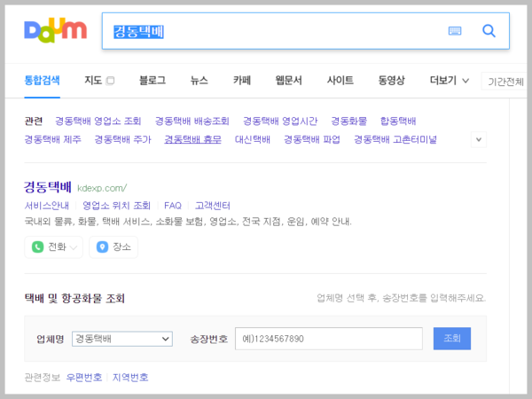Open the 고객센터 sublink
532x399 pixels.
click(213, 206)
